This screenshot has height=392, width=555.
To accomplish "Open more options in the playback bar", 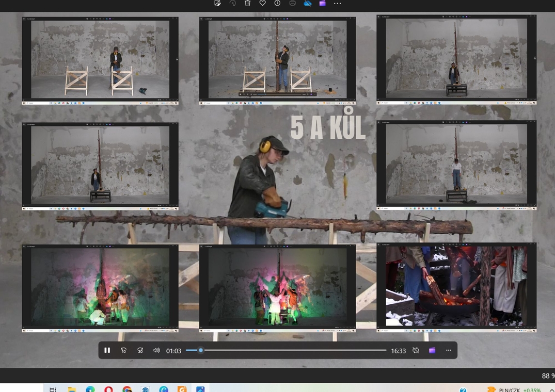I will (448, 350).
